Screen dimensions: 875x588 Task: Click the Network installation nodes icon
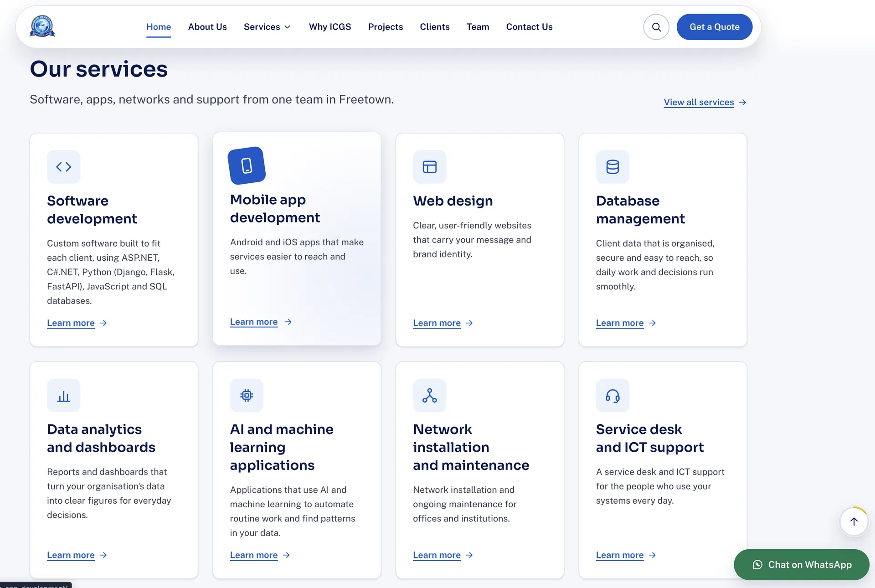click(430, 395)
